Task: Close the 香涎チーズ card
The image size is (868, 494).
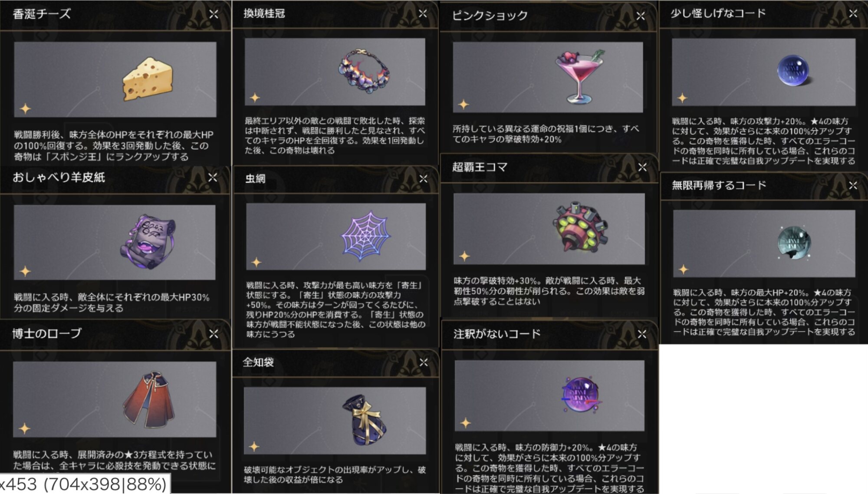Action: [214, 14]
